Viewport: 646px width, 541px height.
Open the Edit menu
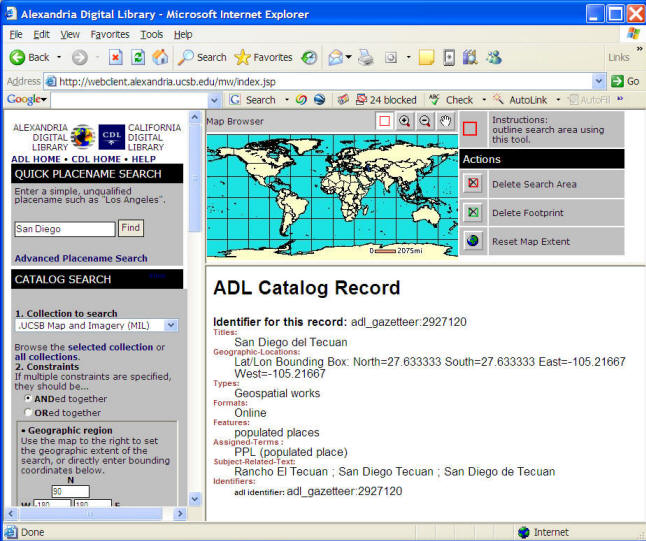point(41,34)
